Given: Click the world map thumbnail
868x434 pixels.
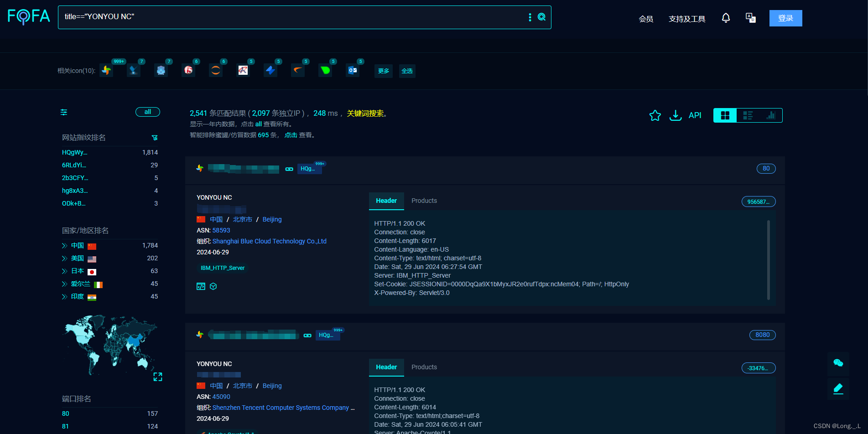Looking at the screenshot, I should (110, 345).
